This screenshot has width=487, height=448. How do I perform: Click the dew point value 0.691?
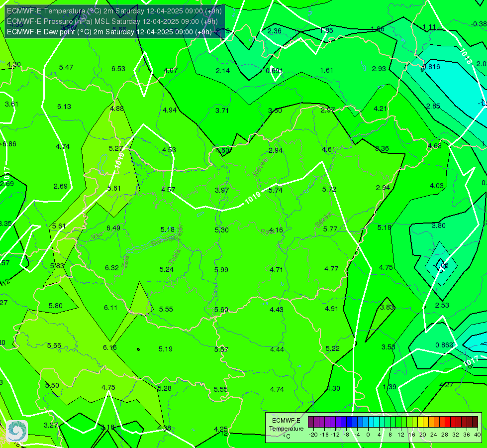coord(274,71)
